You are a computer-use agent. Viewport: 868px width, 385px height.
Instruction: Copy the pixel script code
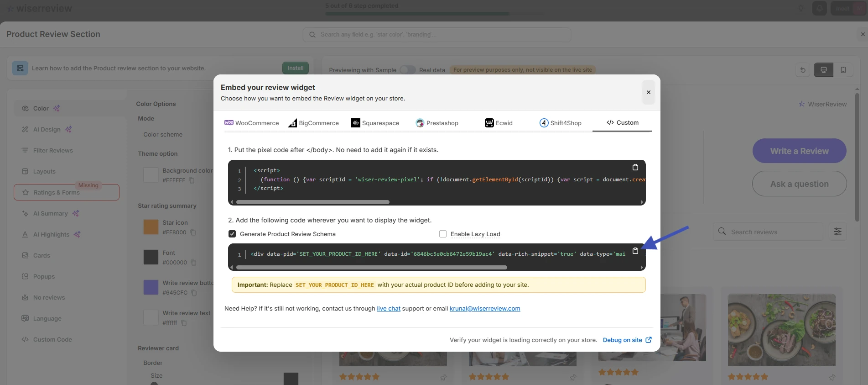pyautogui.click(x=635, y=167)
